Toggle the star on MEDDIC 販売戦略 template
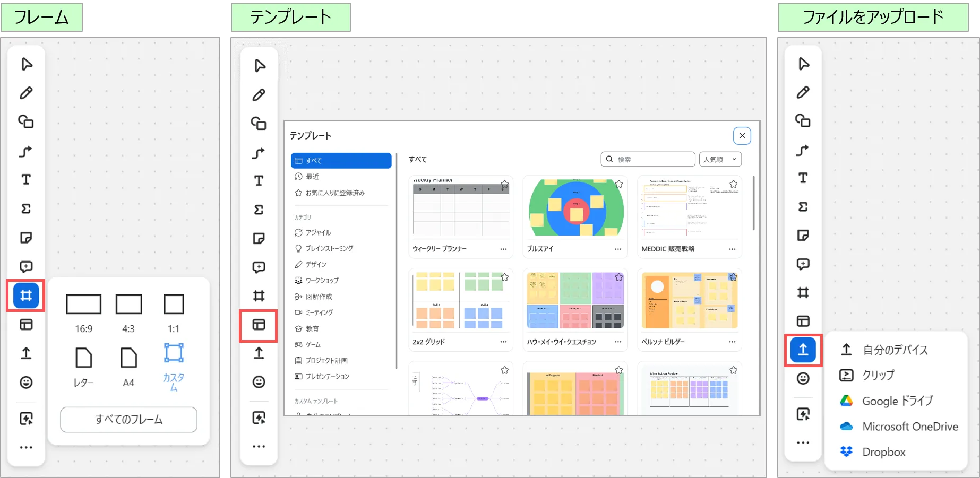This screenshot has height=478, width=980. pyautogui.click(x=733, y=184)
